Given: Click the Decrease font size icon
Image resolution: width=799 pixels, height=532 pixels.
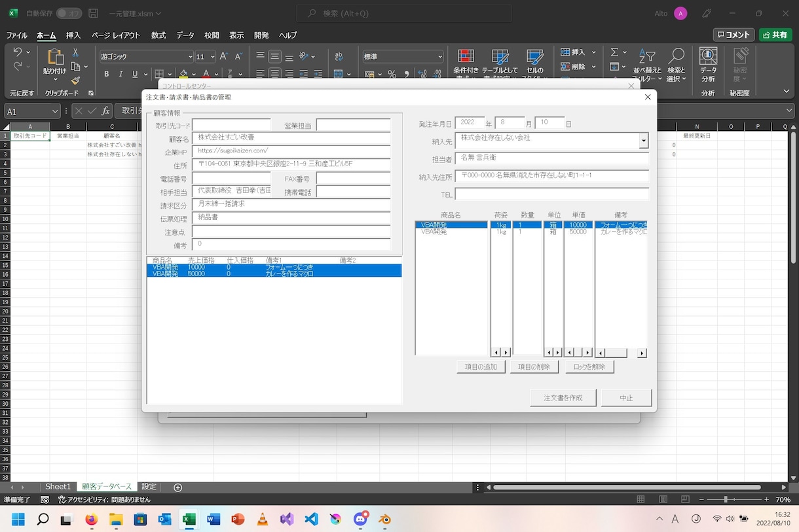Looking at the screenshot, I should 238,57.
